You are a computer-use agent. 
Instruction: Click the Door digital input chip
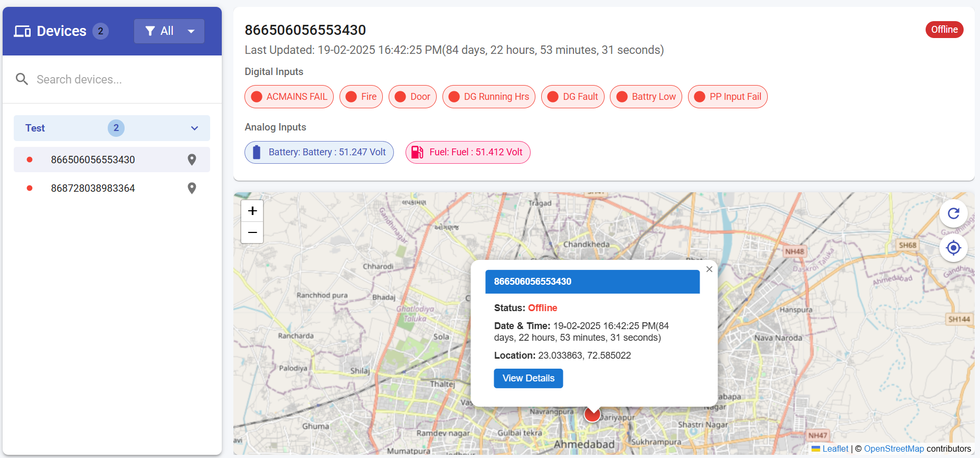click(412, 97)
